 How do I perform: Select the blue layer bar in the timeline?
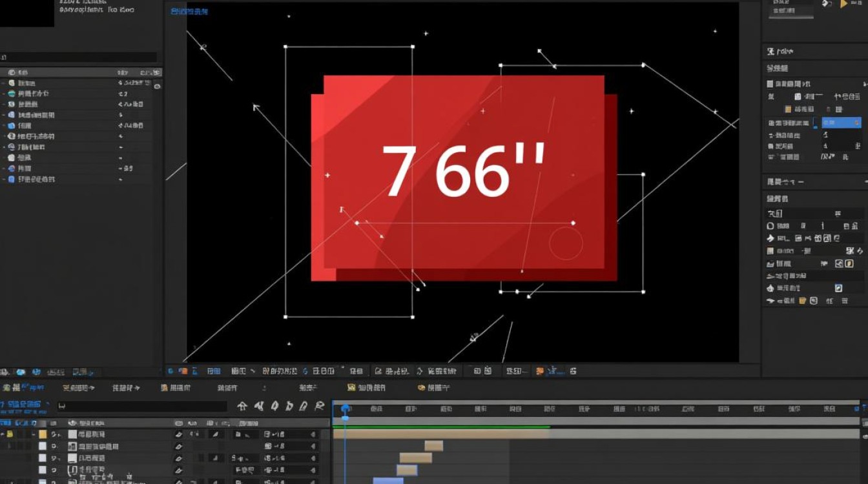point(388,481)
